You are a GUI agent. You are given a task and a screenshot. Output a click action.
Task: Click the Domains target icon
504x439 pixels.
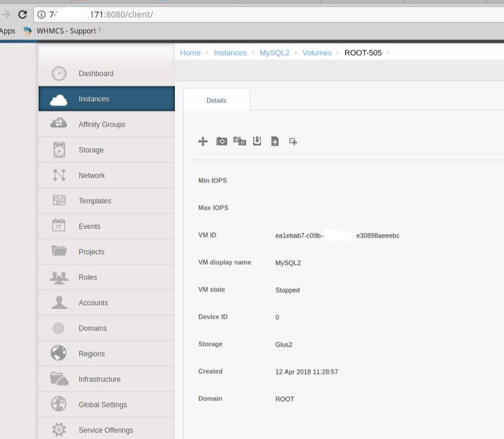58,328
